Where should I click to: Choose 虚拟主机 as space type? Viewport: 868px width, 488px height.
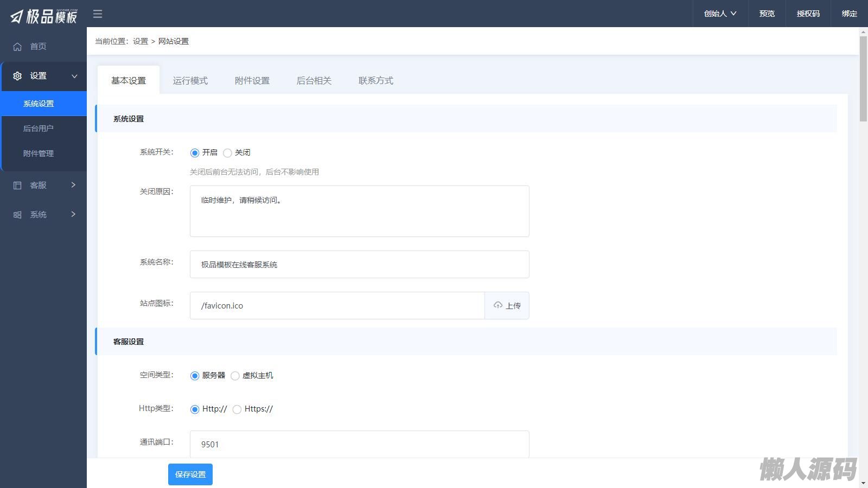235,376
